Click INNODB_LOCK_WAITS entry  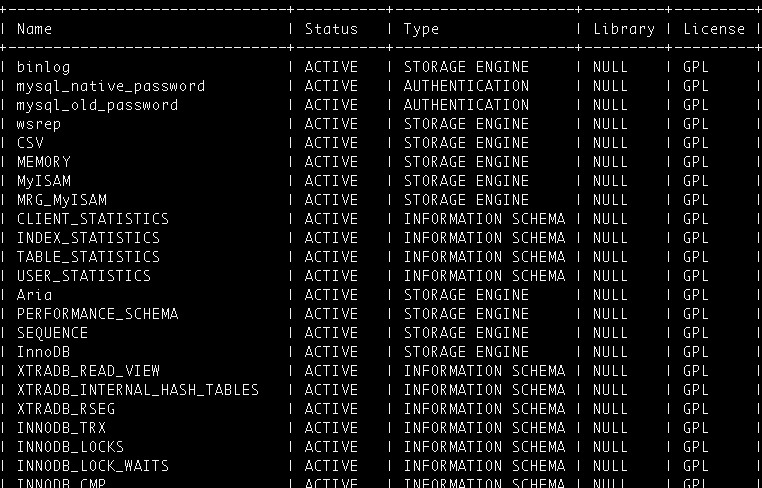[93, 466]
